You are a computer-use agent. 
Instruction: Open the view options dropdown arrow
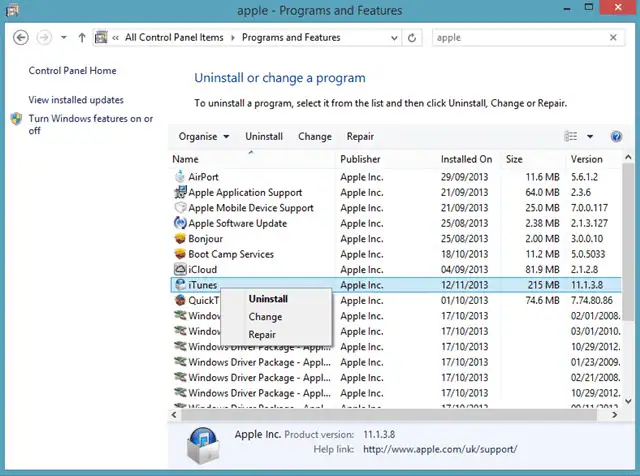pyautogui.click(x=590, y=136)
